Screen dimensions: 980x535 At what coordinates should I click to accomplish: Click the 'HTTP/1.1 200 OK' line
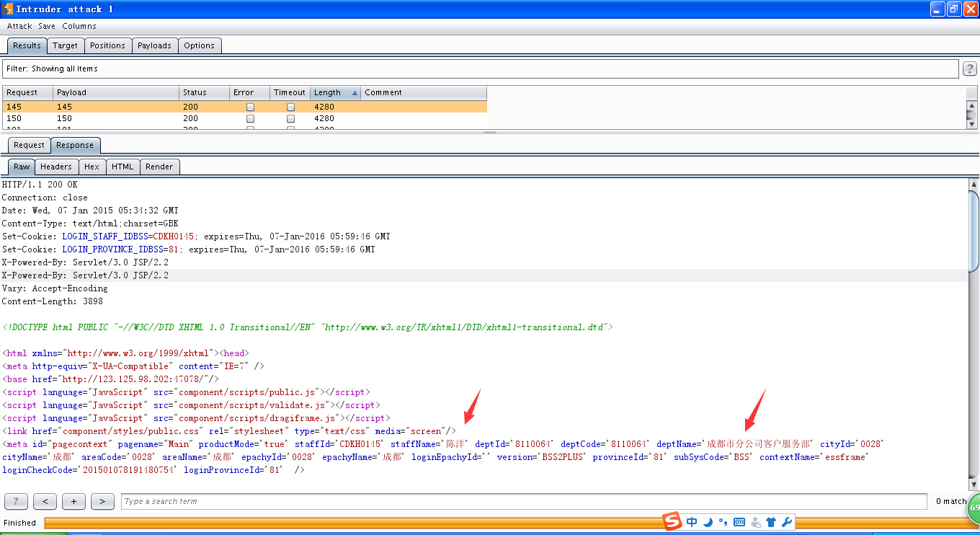tap(40, 185)
